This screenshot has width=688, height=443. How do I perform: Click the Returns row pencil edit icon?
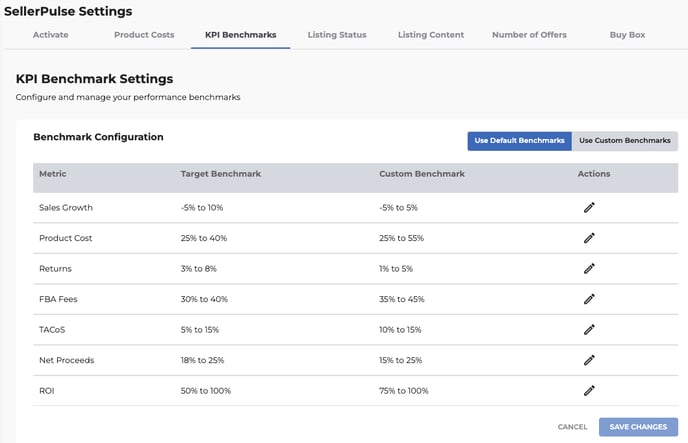click(x=589, y=268)
